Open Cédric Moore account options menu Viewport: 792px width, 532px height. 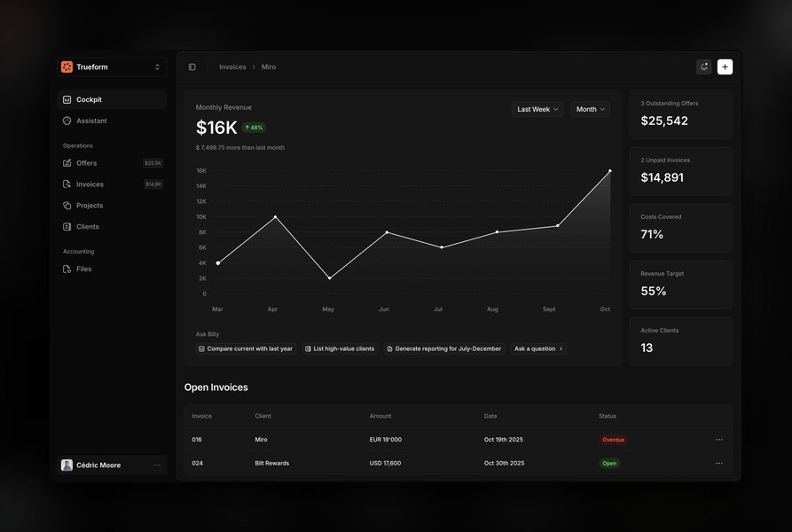157,465
